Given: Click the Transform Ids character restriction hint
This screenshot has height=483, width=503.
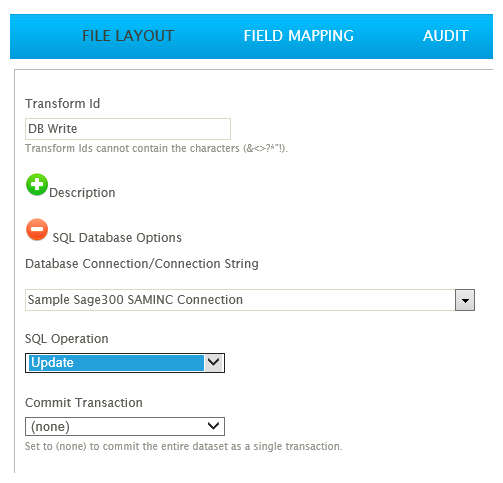Looking at the screenshot, I should pos(156,148).
